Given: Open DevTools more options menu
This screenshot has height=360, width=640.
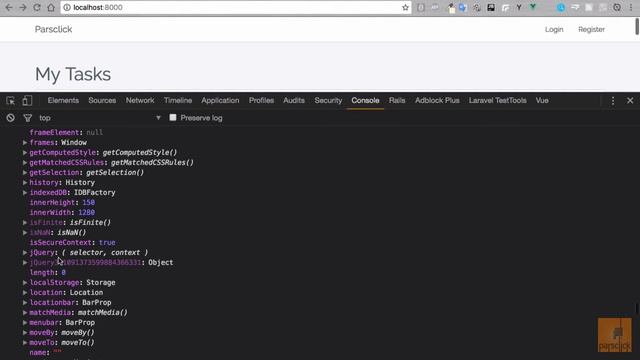Looking at the screenshot, I should (x=613, y=101).
